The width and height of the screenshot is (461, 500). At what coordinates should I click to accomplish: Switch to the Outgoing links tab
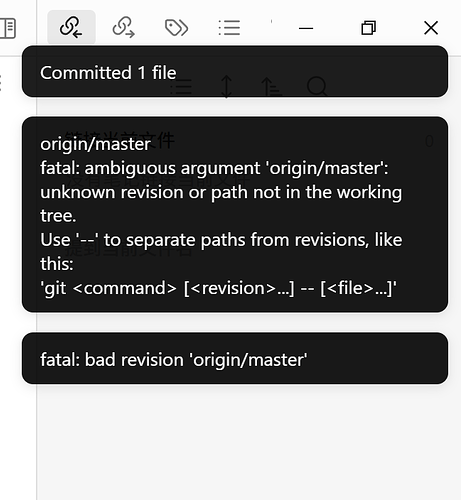click(124, 27)
